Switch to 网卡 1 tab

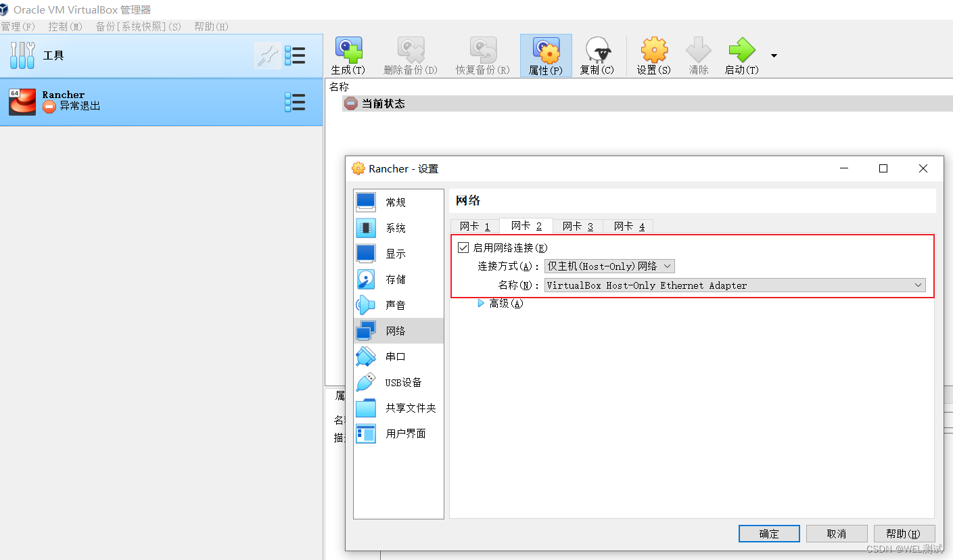pyautogui.click(x=475, y=226)
